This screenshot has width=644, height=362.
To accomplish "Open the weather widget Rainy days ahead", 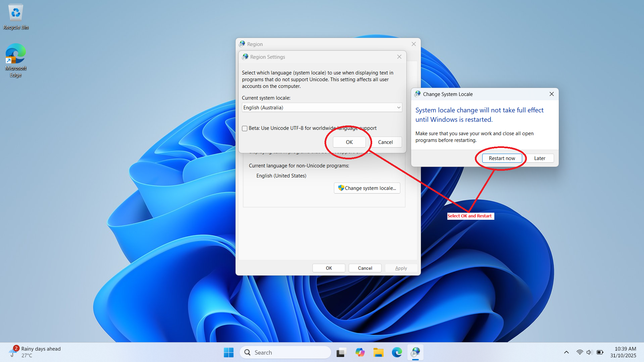I will pyautogui.click(x=35, y=352).
